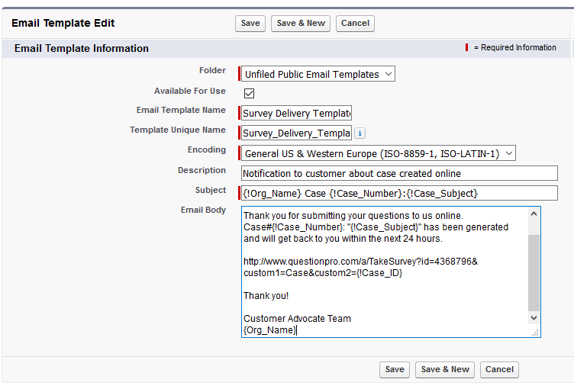This screenshot has height=392, width=574.
Task: Click the bottom Save & New button
Action: (445, 370)
